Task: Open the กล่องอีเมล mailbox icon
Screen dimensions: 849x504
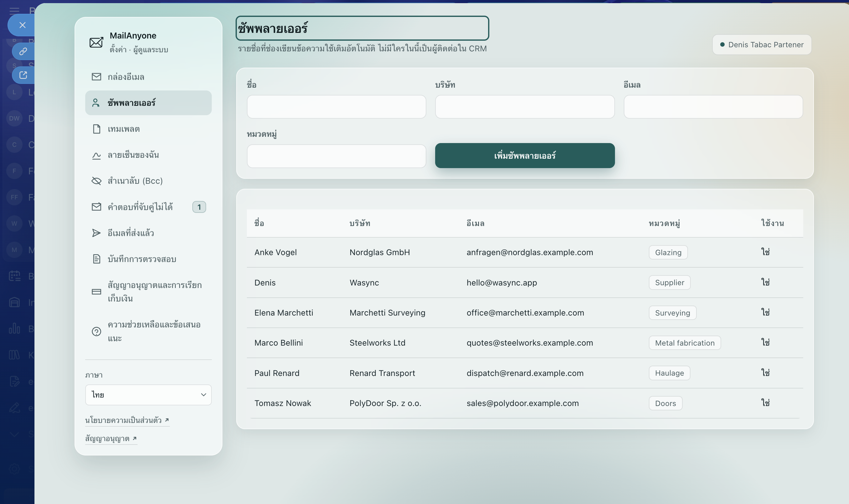Action: 96,77
